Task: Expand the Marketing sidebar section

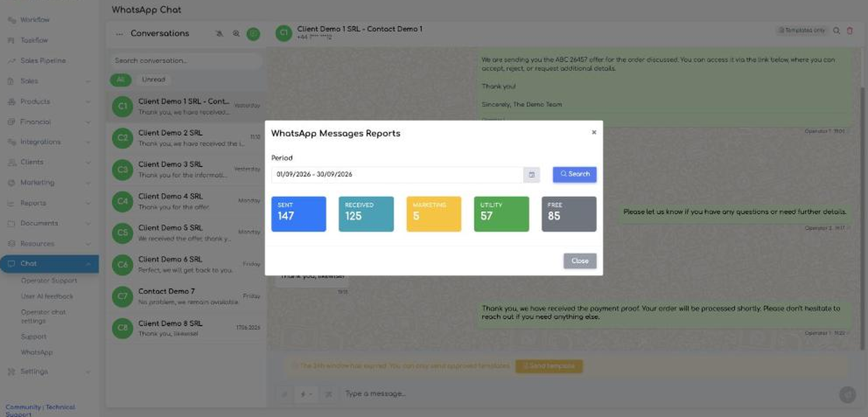Action: (x=49, y=182)
